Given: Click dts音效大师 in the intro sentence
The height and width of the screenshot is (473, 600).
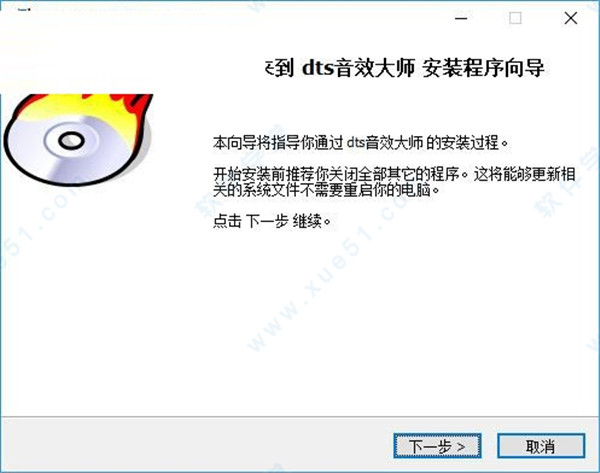Looking at the screenshot, I should click(x=385, y=143).
